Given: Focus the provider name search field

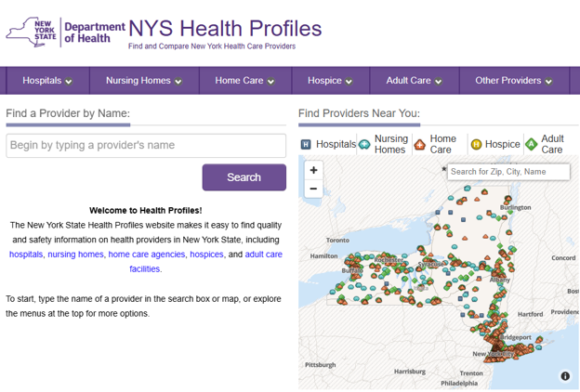Looking at the screenshot, I should click(x=146, y=145).
